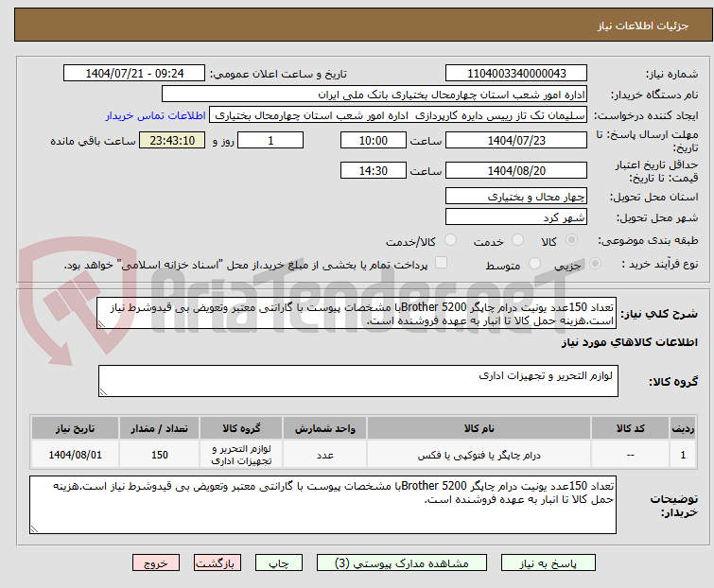714x588 pixels.
Task: Click the جزئیات اطلاعات نیاز header title
Action: pyautogui.click(x=643, y=26)
